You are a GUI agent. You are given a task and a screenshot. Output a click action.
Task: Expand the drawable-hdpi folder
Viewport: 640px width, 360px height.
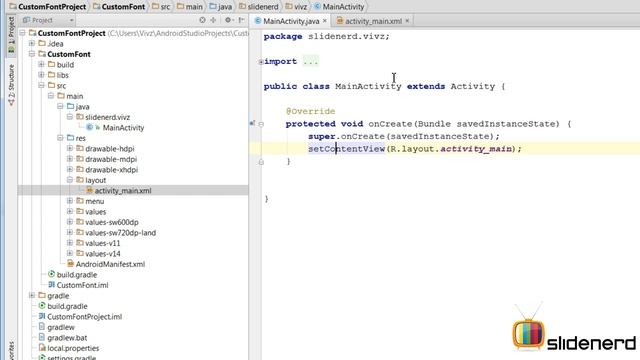coord(70,149)
